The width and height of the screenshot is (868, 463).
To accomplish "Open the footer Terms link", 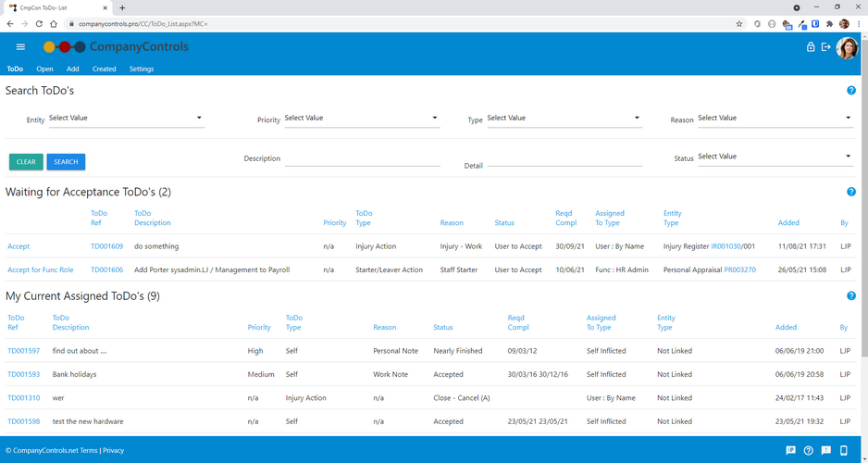I will coord(89,450).
